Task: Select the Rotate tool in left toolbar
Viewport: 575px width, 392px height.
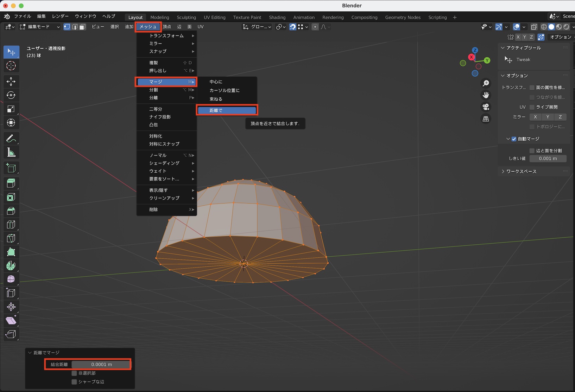Action: pyautogui.click(x=11, y=95)
